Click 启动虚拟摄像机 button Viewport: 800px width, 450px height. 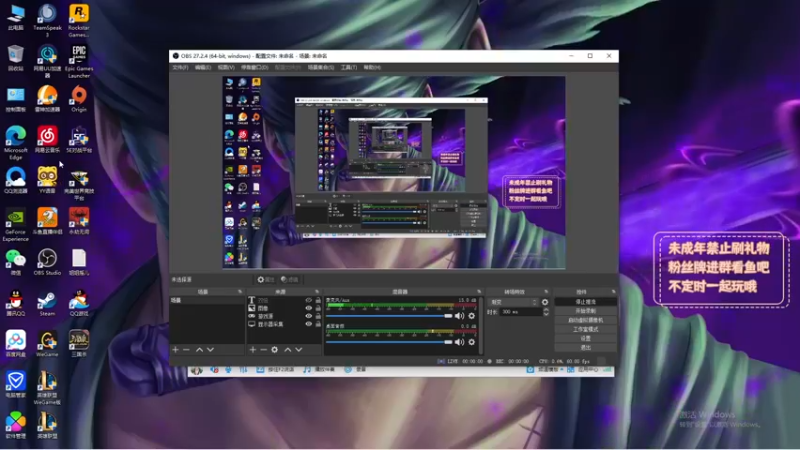(585, 320)
